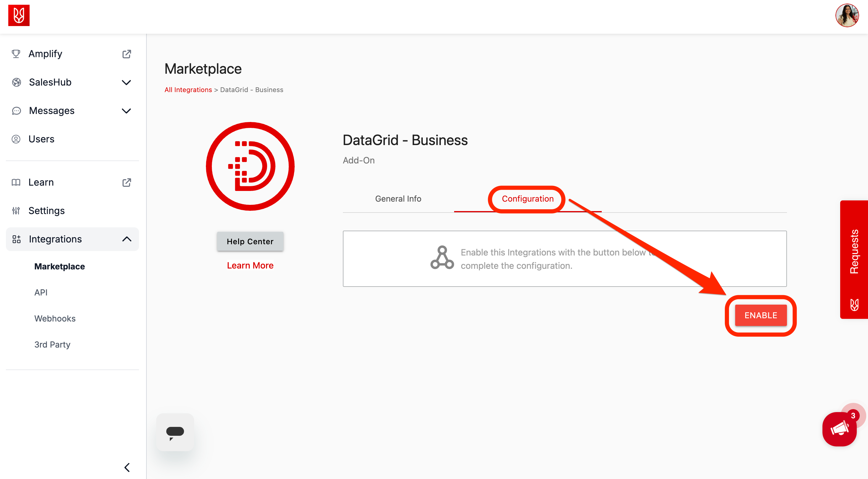Collapse the sidebar with bottom arrow
This screenshot has width=868, height=479.
coord(127,467)
